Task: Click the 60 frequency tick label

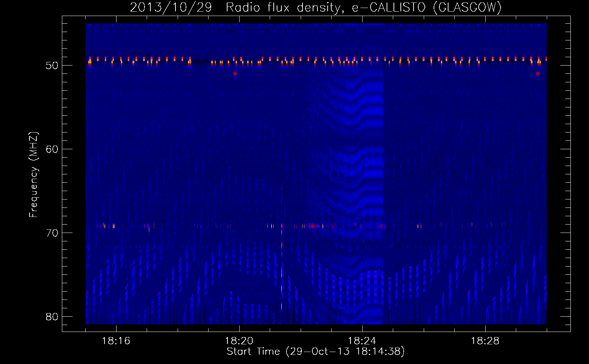Action: coord(52,149)
